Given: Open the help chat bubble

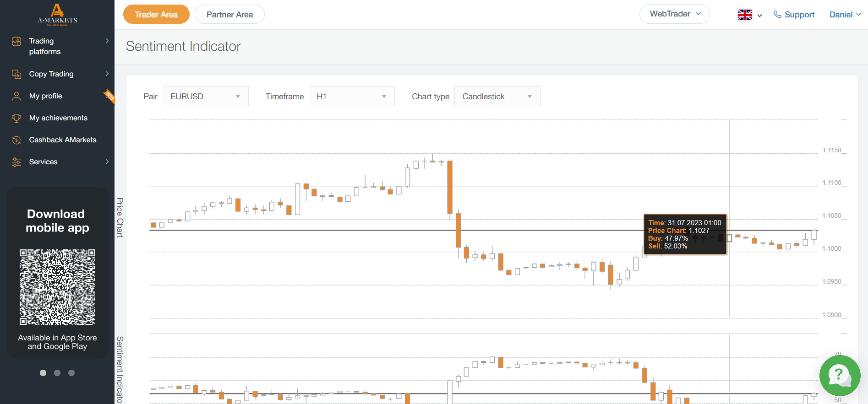Looking at the screenshot, I should coord(840,376).
